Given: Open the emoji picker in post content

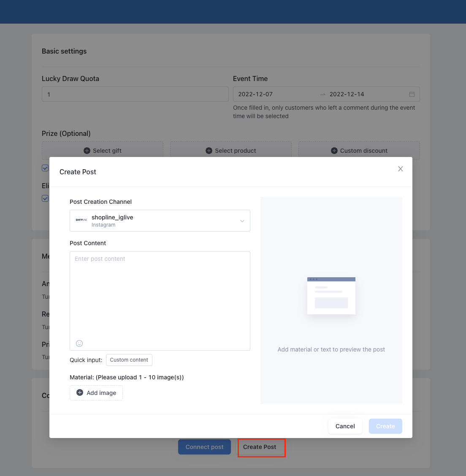Looking at the screenshot, I should coord(79,343).
